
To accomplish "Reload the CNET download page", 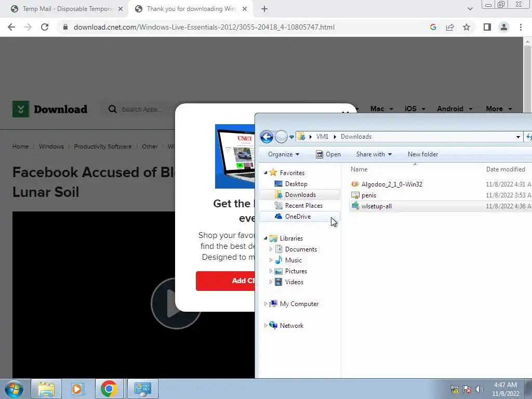I will click(45, 27).
